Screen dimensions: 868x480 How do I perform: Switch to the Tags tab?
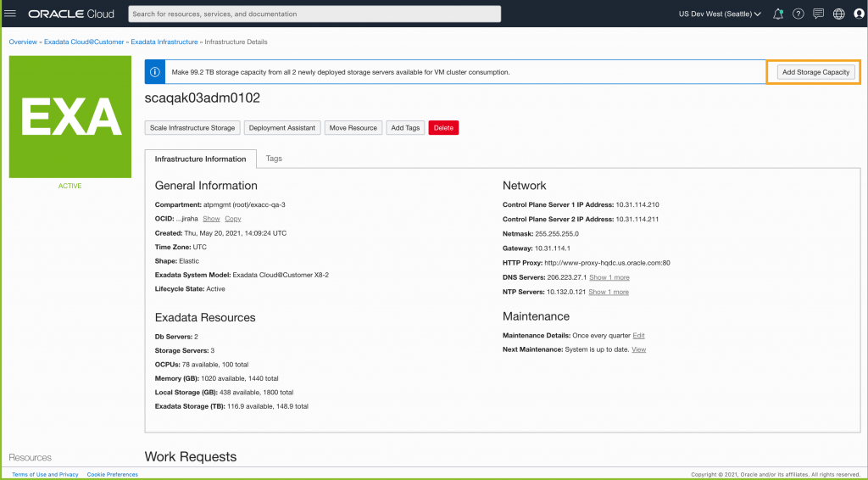[274, 159]
